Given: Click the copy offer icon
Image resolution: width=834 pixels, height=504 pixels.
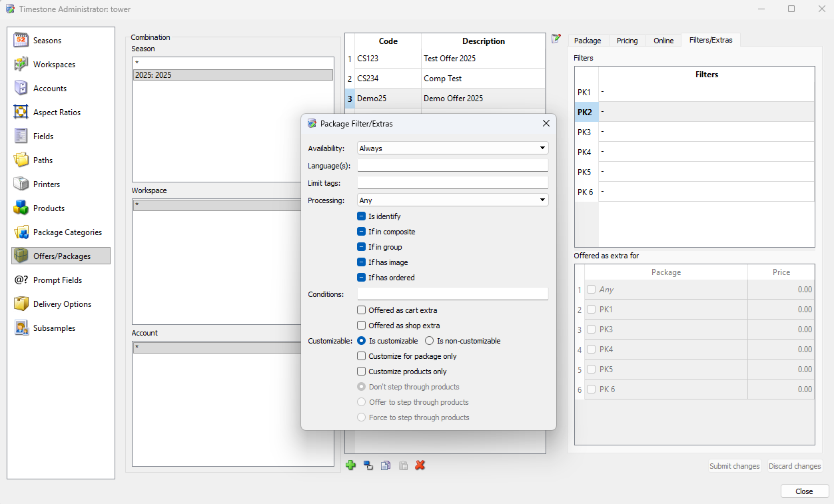Looking at the screenshot, I should click(386, 465).
